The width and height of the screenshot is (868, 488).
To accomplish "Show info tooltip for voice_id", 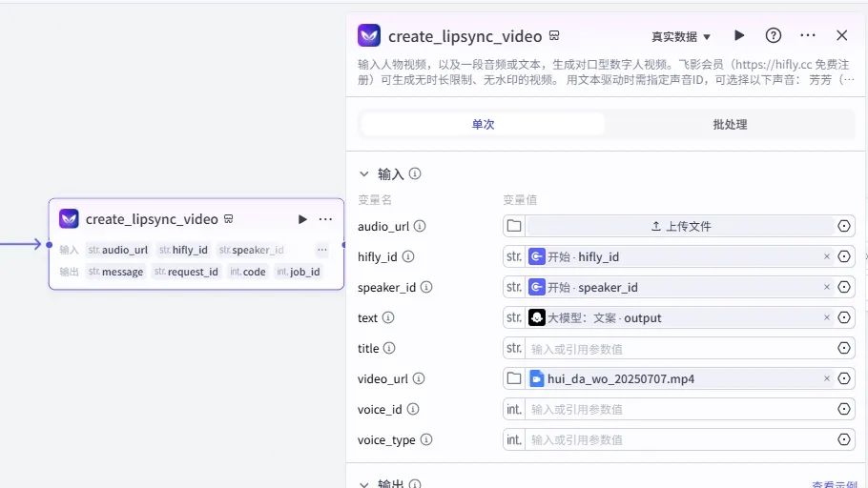I will (x=413, y=409).
